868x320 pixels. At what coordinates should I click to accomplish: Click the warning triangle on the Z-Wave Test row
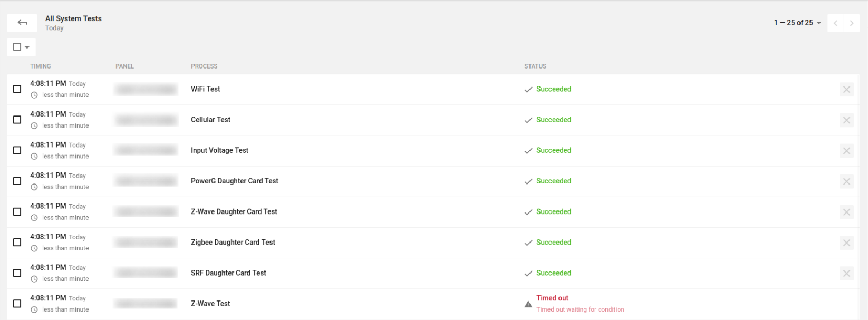tap(528, 304)
